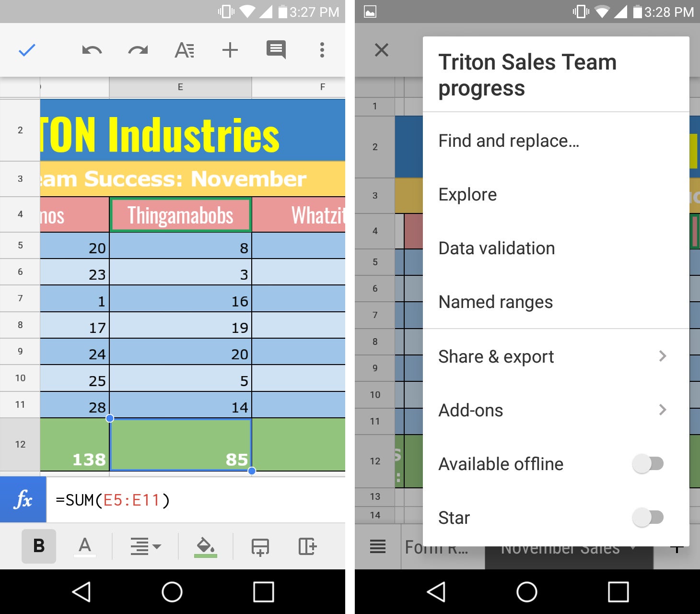Tap the Android back button on right phone
This screenshot has height=614, width=700.
pyautogui.click(x=436, y=591)
